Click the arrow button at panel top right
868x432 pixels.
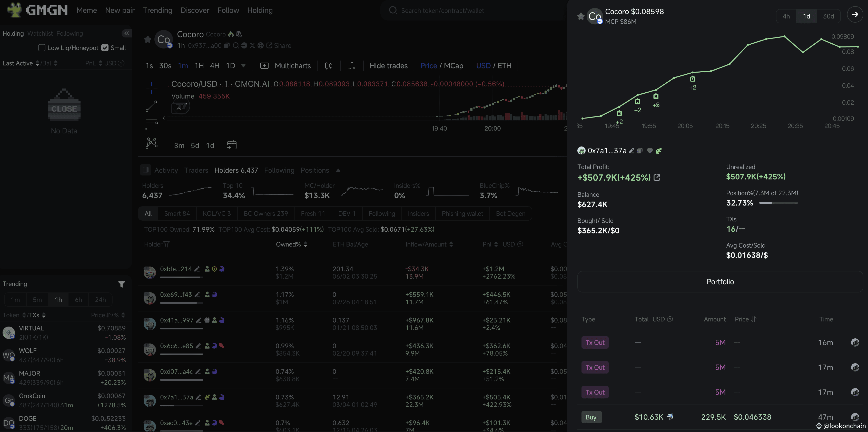855,14
